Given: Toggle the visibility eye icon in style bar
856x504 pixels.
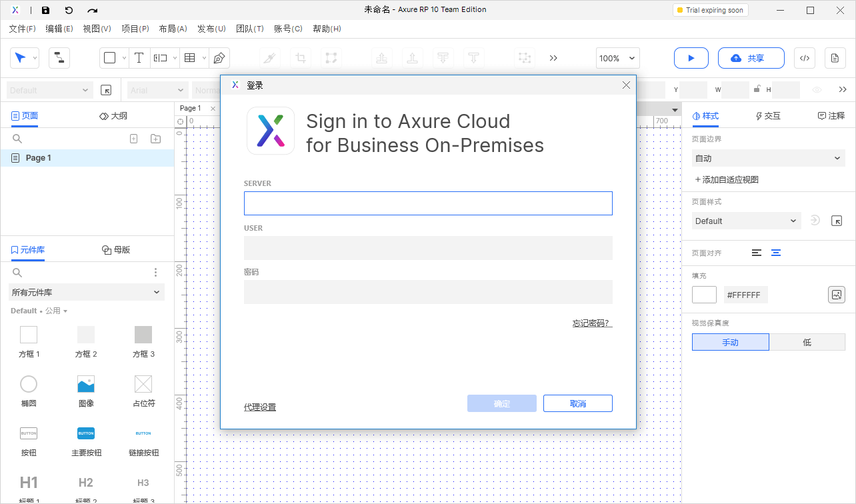Looking at the screenshot, I should [817, 89].
